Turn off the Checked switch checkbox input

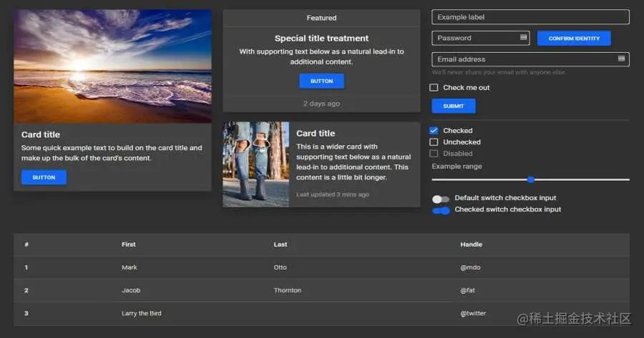tap(441, 210)
